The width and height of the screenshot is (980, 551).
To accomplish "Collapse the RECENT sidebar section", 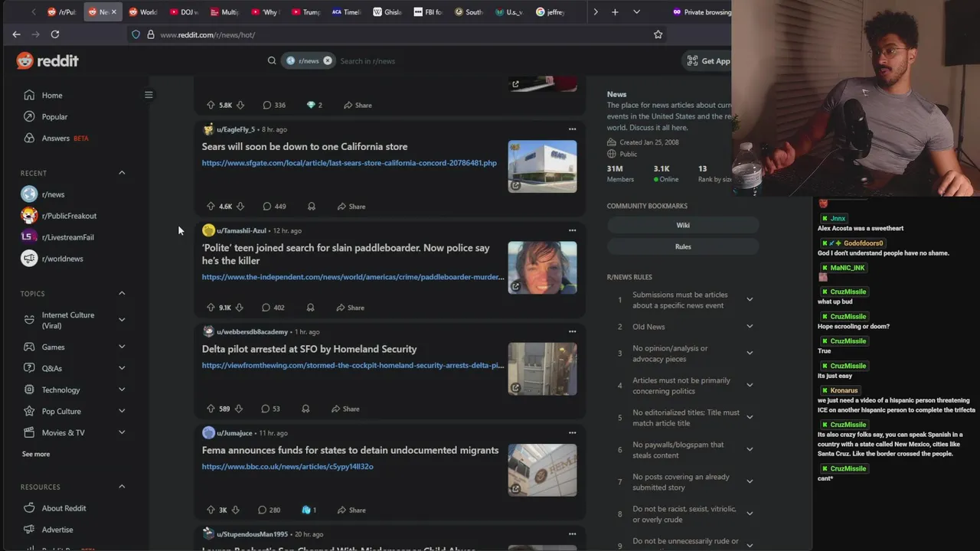I will (x=122, y=173).
